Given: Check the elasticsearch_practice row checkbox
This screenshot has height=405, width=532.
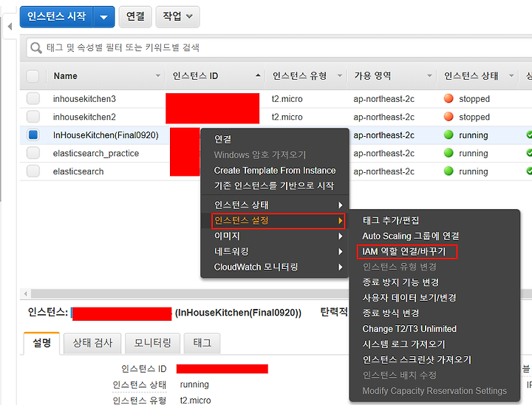Looking at the screenshot, I should (x=33, y=153).
